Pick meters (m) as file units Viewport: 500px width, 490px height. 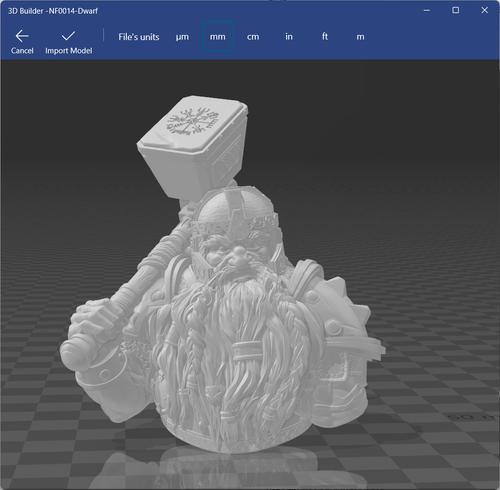click(x=360, y=37)
